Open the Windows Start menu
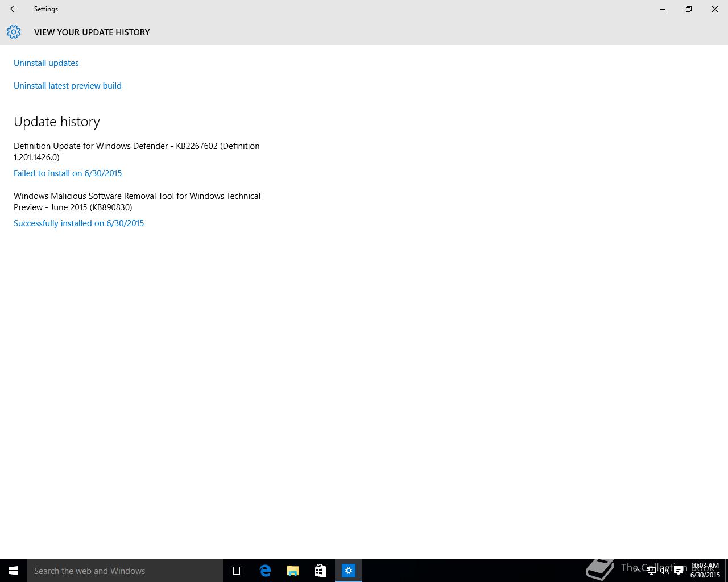728x582 pixels. pos(14,571)
